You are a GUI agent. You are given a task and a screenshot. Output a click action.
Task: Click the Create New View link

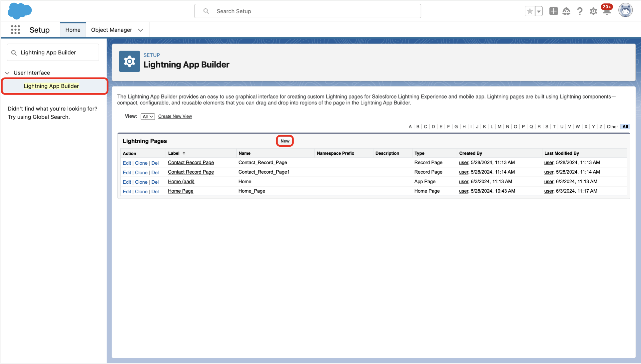[175, 116]
